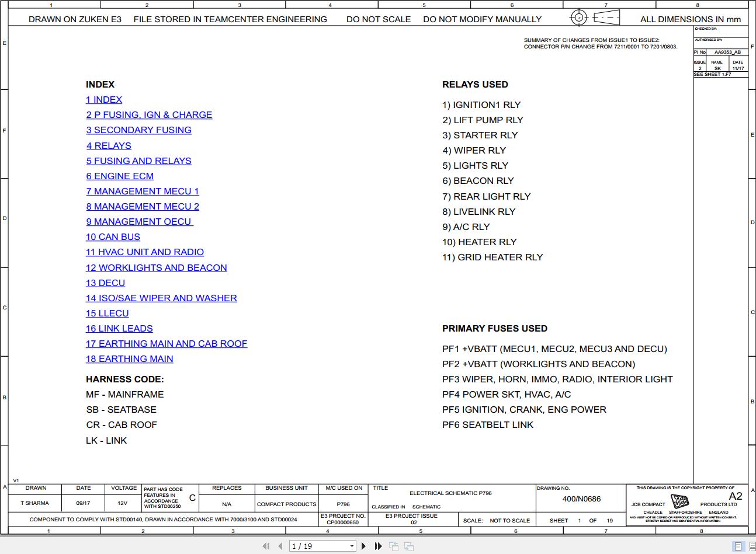756x554 pixels.
Task: Select the '9) A/C RLY' entry
Action: [x=466, y=227]
